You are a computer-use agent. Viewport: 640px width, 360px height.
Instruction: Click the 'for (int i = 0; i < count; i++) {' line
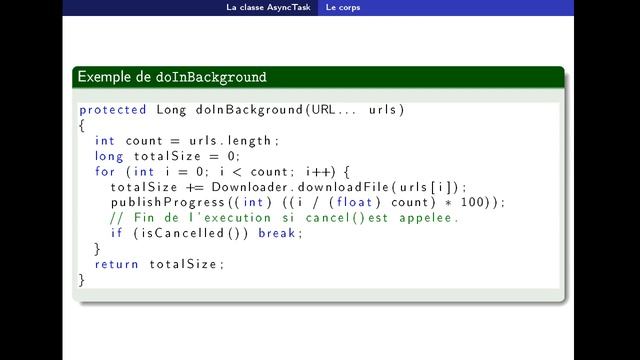(222, 172)
